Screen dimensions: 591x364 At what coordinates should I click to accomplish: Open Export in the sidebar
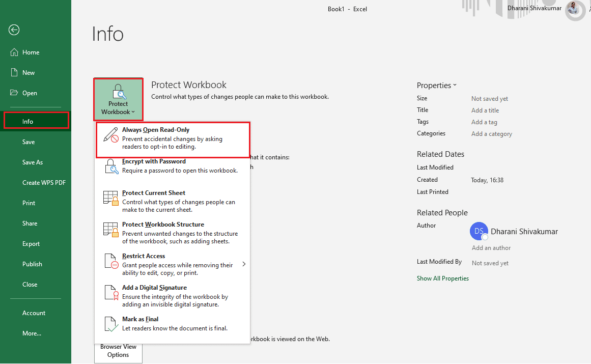point(31,244)
